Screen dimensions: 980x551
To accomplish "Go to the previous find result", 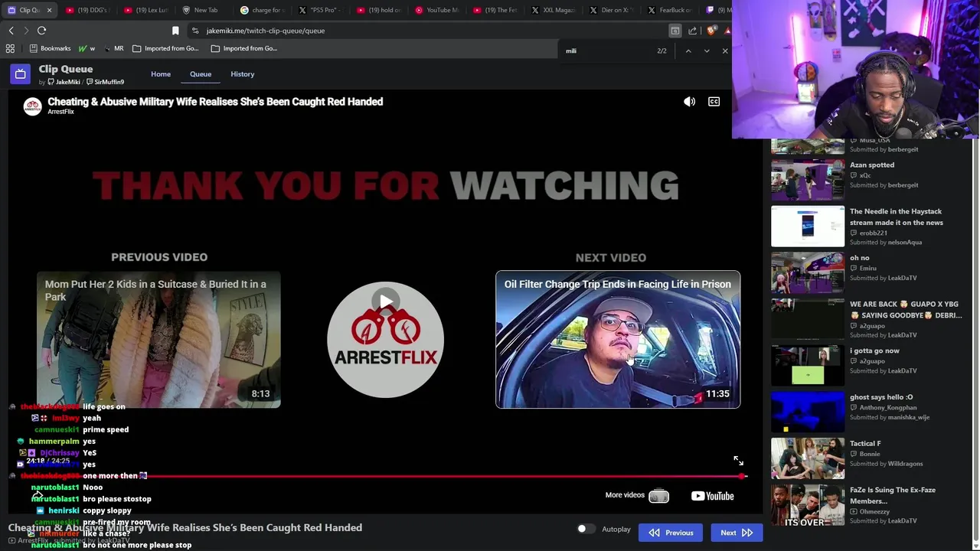I will (688, 51).
